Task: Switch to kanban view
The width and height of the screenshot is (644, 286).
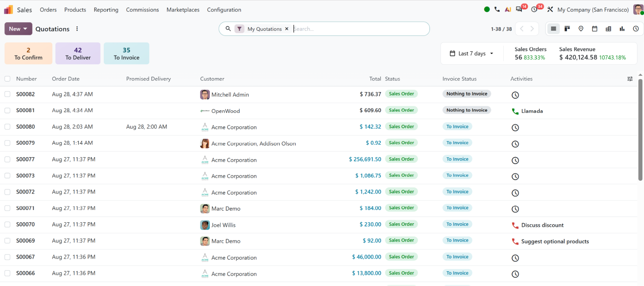Action: coord(567,29)
